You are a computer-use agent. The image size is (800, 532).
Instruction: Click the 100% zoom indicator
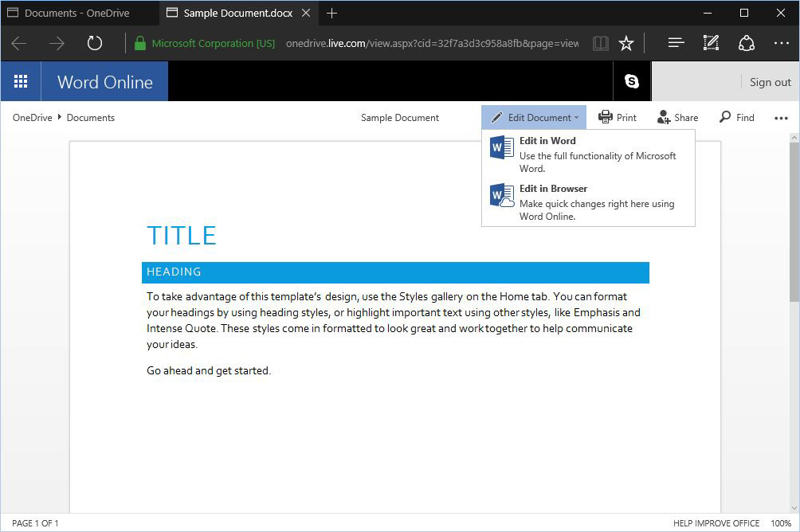pyautogui.click(x=781, y=523)
